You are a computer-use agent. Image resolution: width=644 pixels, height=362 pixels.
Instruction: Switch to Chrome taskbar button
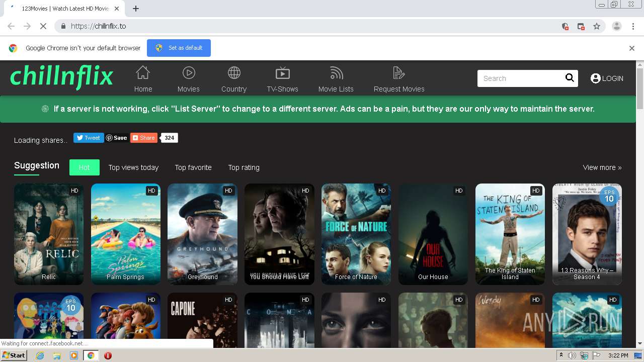(91, 355)
